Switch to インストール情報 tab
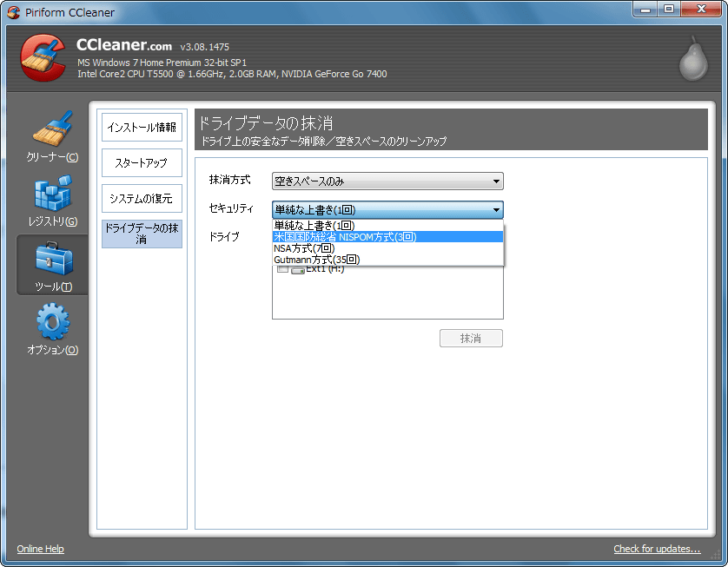Image resolution: width=728 pixels, height=567 pixels. (x=142, y=127)
